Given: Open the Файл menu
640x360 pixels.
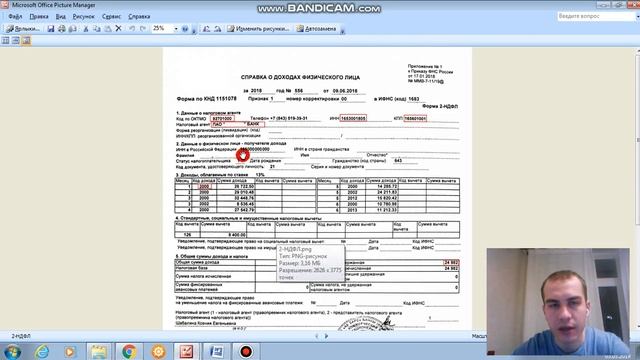Looking at the screenshot, I should tap(15, 17).
